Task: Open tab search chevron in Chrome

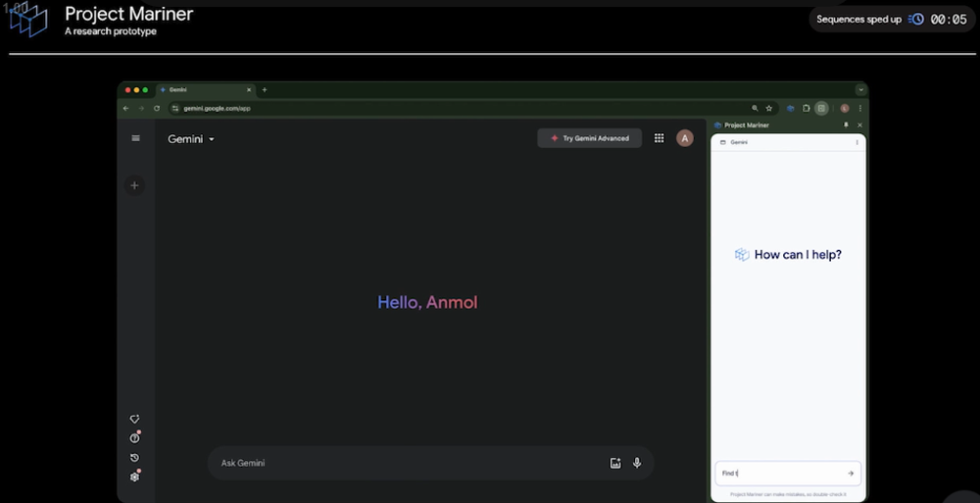Action: click(x=860, y=90)
